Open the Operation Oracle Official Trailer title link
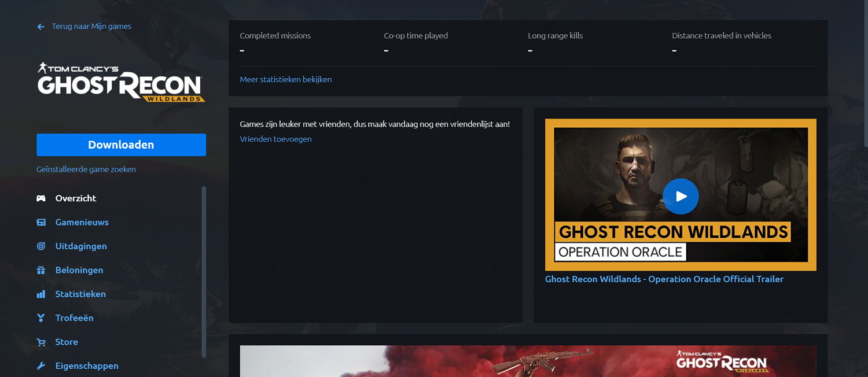Viewport: 868px width, 377px height. coord(664,279)
